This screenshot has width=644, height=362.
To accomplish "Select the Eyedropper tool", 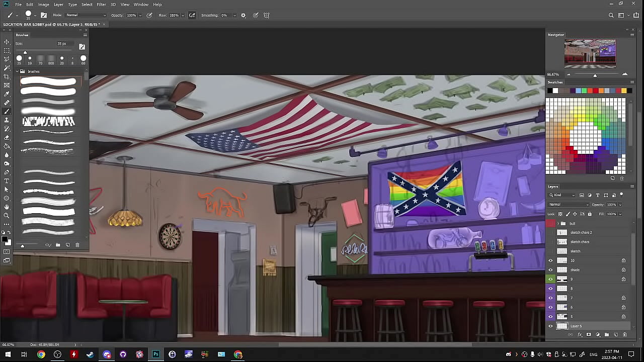I will click(7, 94).
